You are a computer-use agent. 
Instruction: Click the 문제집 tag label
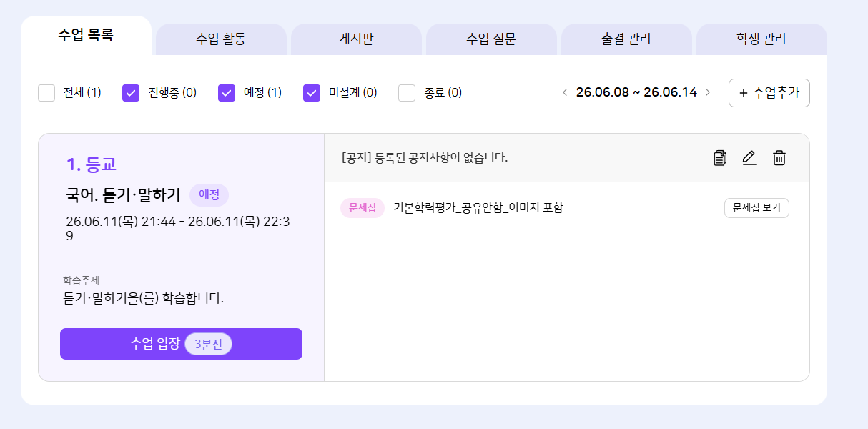(x=363, y=208)
